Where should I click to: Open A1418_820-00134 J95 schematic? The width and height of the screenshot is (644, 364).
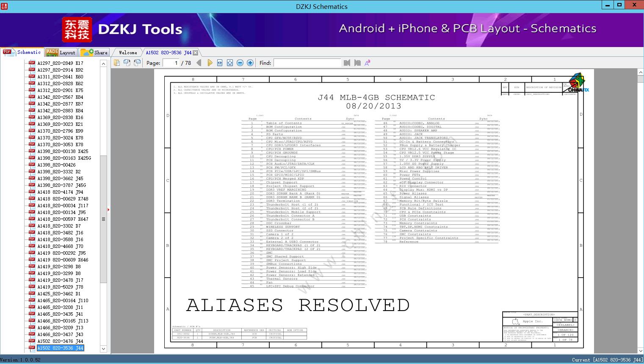(61, 212)
